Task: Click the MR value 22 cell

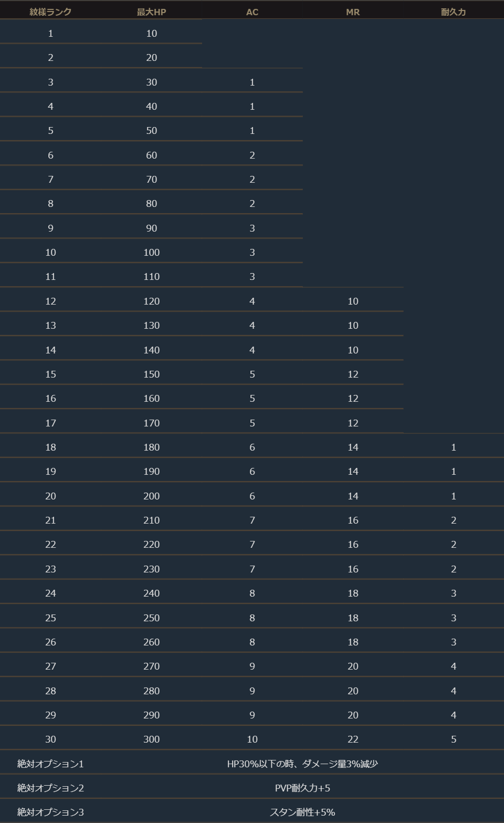Action: point(353,739)
